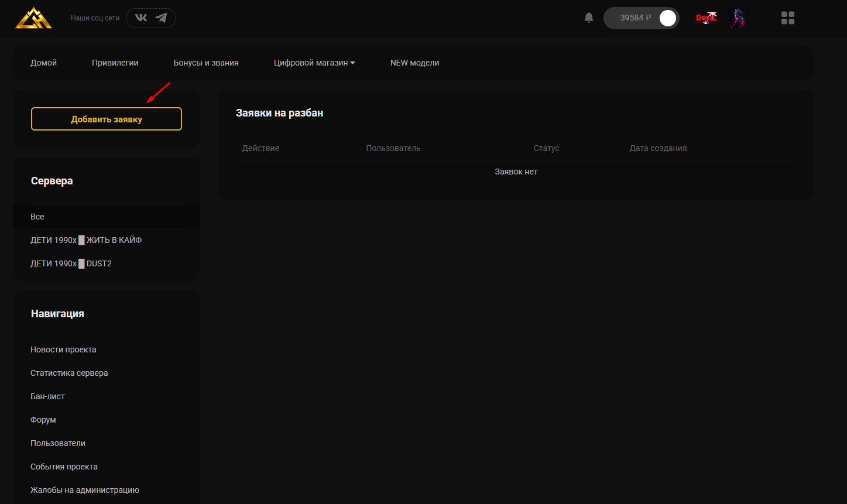Select server ДЕТИ 1990х ЖИТЬ В КАЙФ
847x504 pixels.
pyautogui.click(x=107, y=240)
